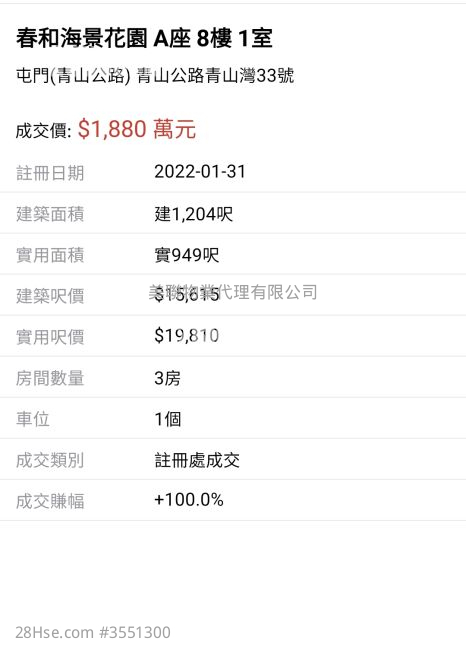Image resolution: width=466 pixels, height=666 pixels.
Task: Select the transaction price $1,880 萬元
Action: (x=137, y=129)
